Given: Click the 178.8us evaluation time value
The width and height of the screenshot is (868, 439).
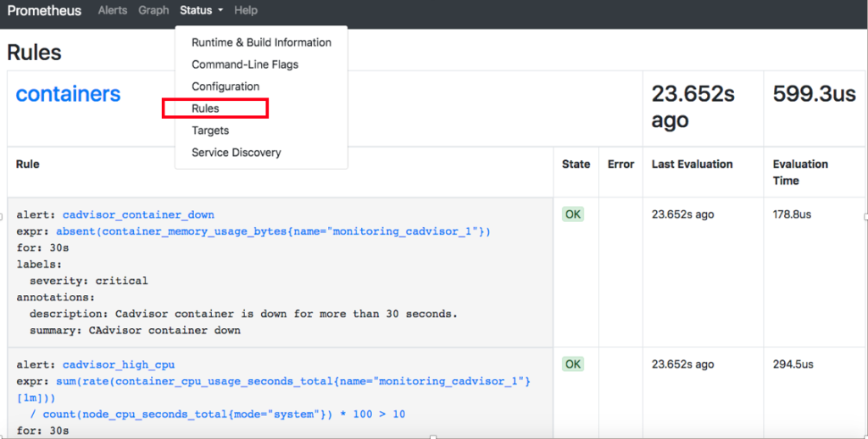Looking at the screenshot, I should [x=792, y=214].
